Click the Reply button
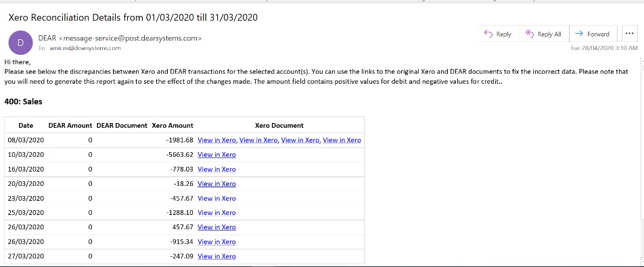 coord(499,34)
